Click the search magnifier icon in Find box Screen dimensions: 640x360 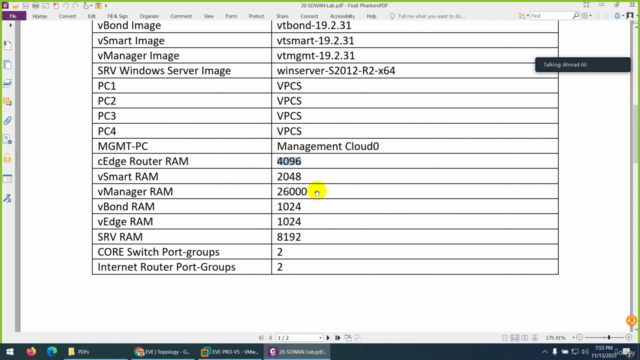576,16
